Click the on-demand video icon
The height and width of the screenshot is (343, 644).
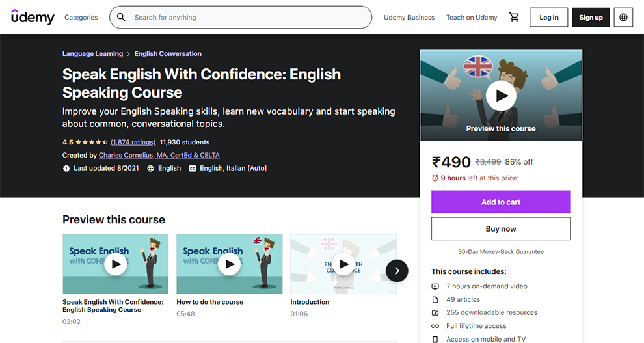click(x=435, y=286)
